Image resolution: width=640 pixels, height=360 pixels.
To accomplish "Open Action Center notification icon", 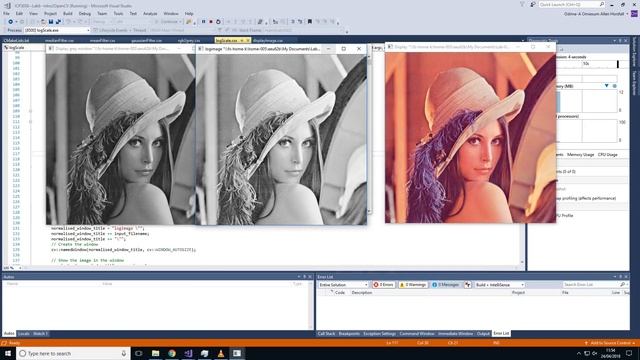I will [x=629, y=353].
